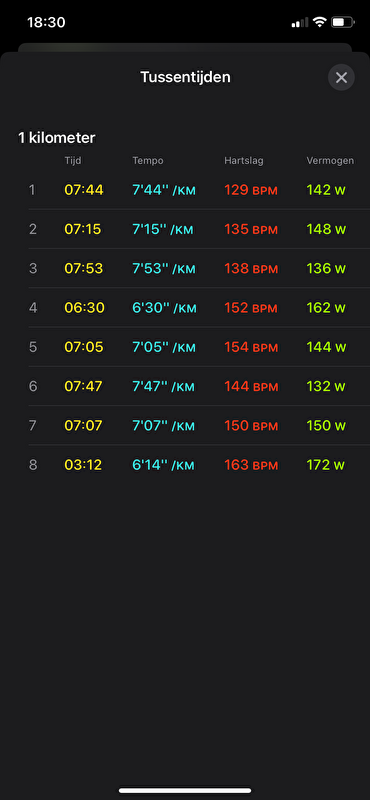Tap the cellular signal bars icon
This screenshot has width=370, height=800.
point(300,22)
